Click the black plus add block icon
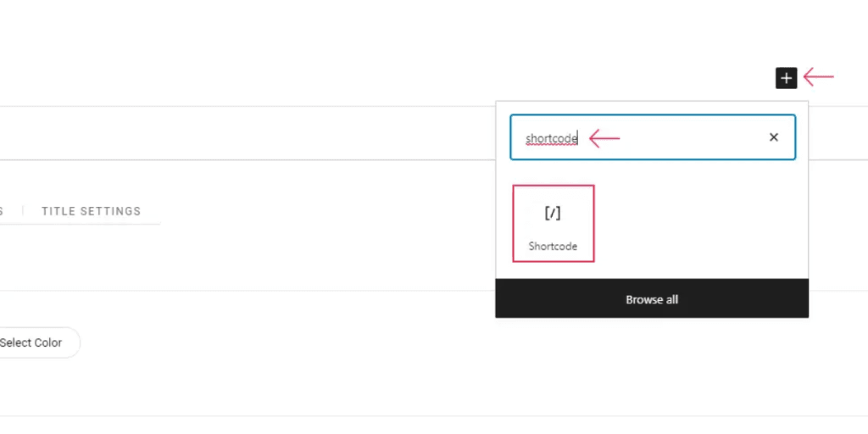The width and height of the screenshot is (868, 434). click(x=787, y=78)
